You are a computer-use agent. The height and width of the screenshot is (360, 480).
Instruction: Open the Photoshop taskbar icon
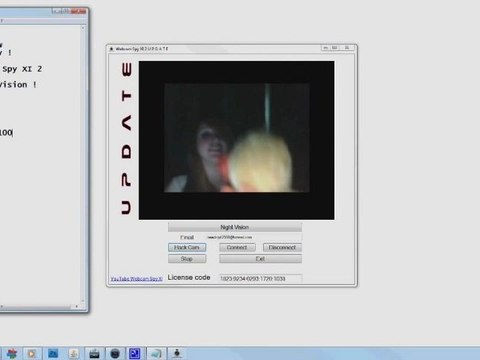click(x=53, y=353)
